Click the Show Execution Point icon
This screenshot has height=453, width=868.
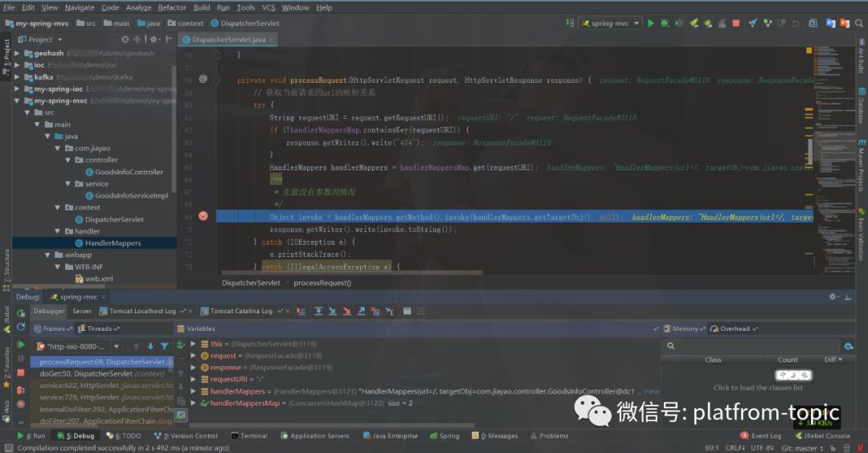coord(301,312)
